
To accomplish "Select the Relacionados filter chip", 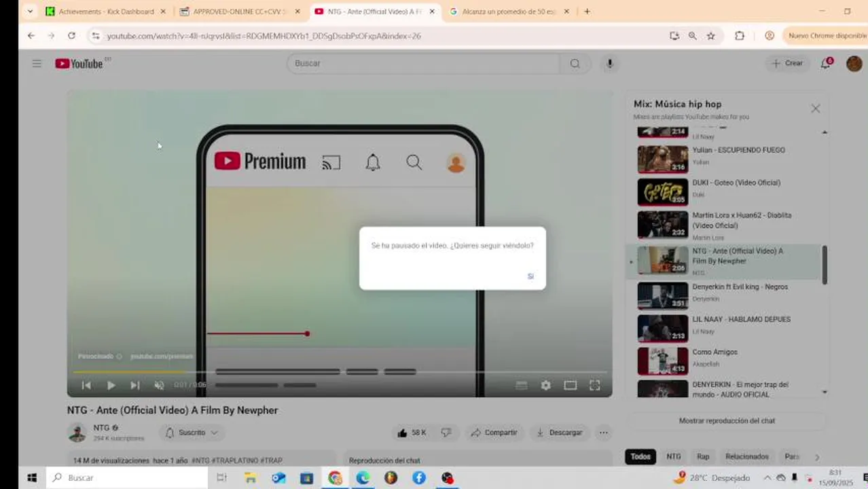I will [x=747, y=456].
